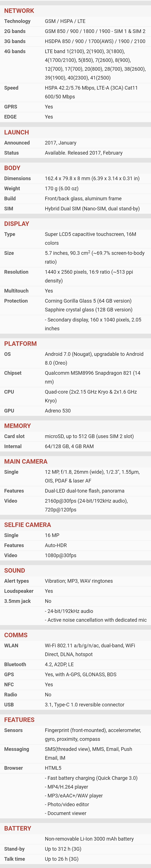Click the WLAN label under Comms
The width and height of the screenshot is (151, 868).
11,646
